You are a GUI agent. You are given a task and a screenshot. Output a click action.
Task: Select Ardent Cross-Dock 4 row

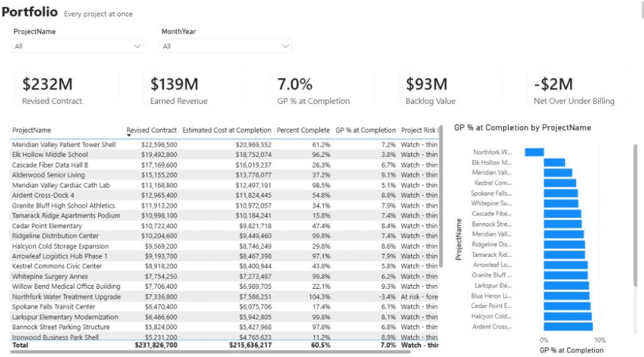pyautogui.click(x=224, y=195)
